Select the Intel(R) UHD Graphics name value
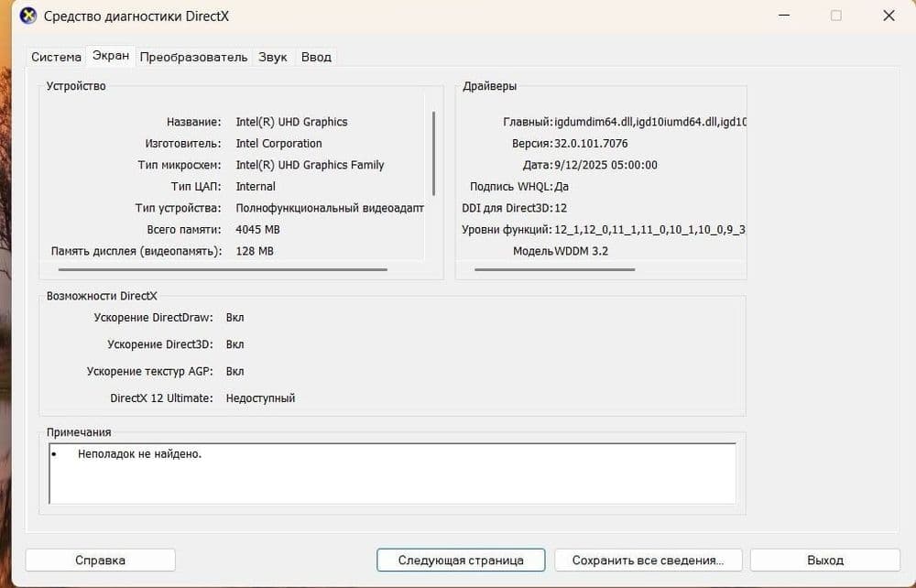The height and width of the screenshot is (588, 916). [291, 122]
